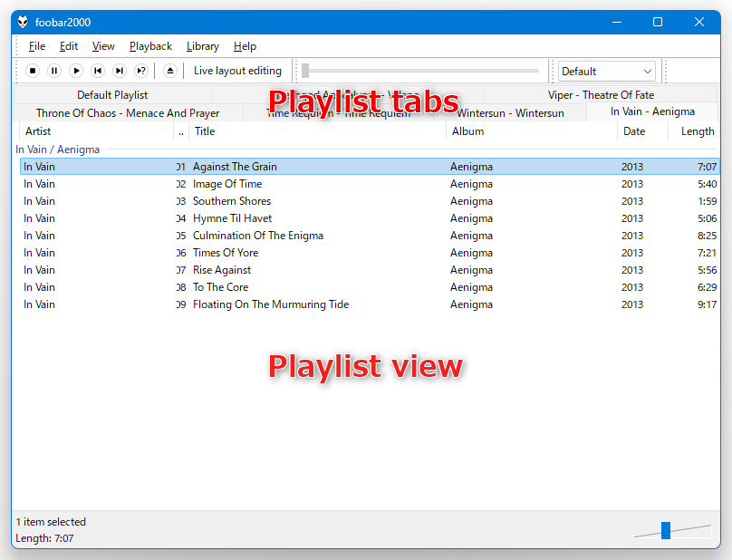Click the 9:17 length value
732x560 pixels.
point(707,304)
